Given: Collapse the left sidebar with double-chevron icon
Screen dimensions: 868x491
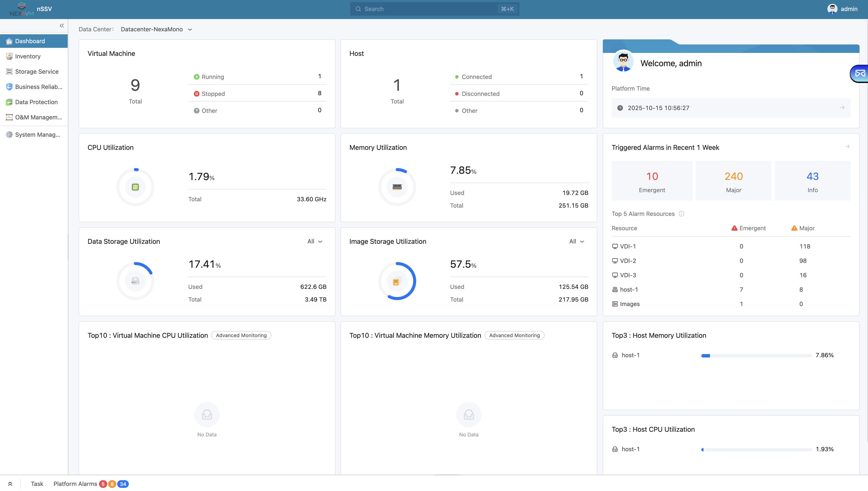Looking at the screenshot, I should click(x=62, y=26).
